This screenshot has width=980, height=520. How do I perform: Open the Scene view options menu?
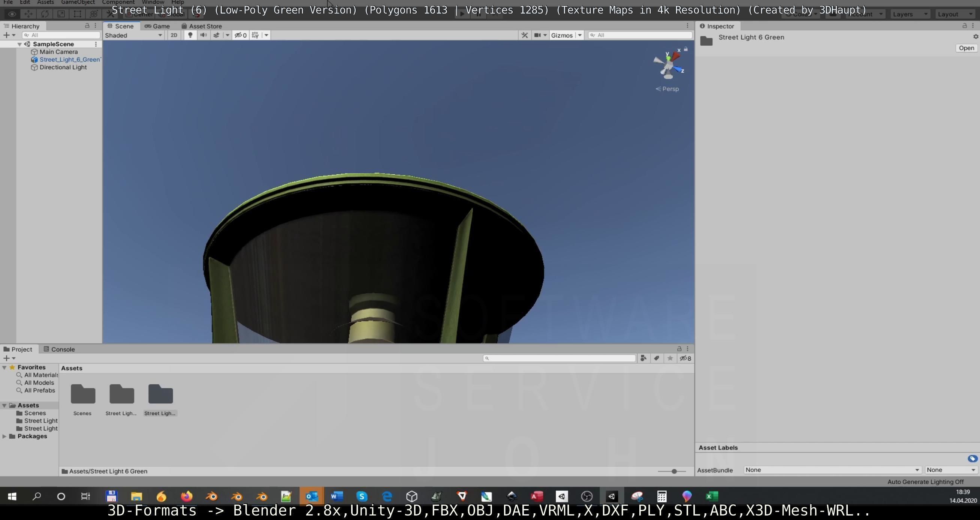(687, 25)
